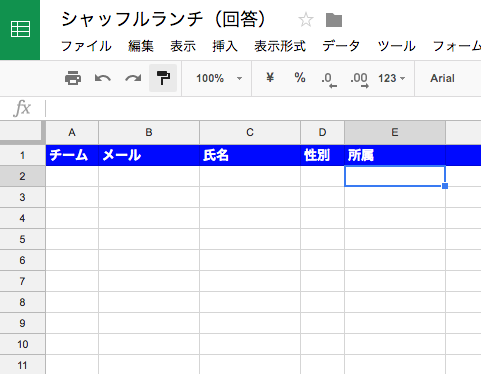The image size is (481, 374).
Task: Open the 100% zoom dropdown
Action: (x=219, y=78)
